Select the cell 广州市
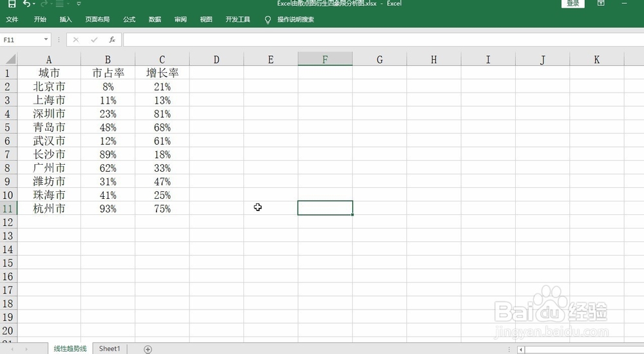 (49, 168)
